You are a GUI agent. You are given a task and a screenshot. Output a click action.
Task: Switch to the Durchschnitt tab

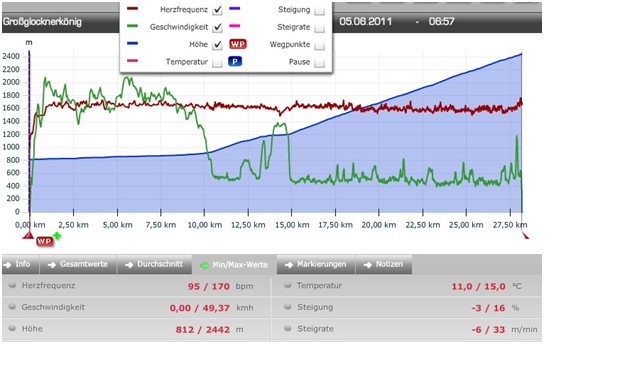click(154, 264)
